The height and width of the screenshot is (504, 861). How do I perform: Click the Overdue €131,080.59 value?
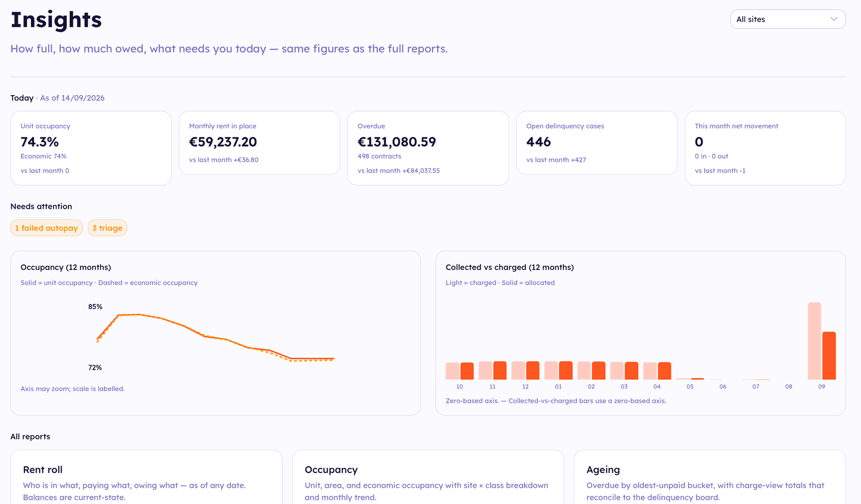(397, 142)
